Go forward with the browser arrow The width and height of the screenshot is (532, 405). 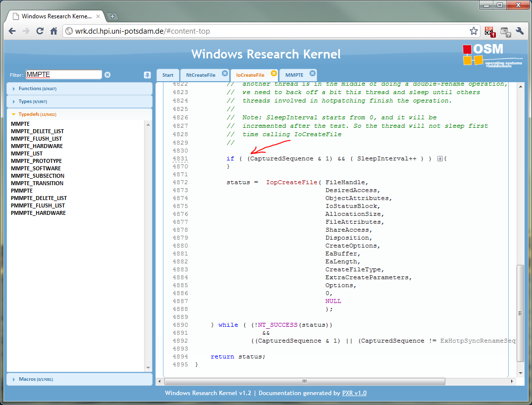coord(26,31)
